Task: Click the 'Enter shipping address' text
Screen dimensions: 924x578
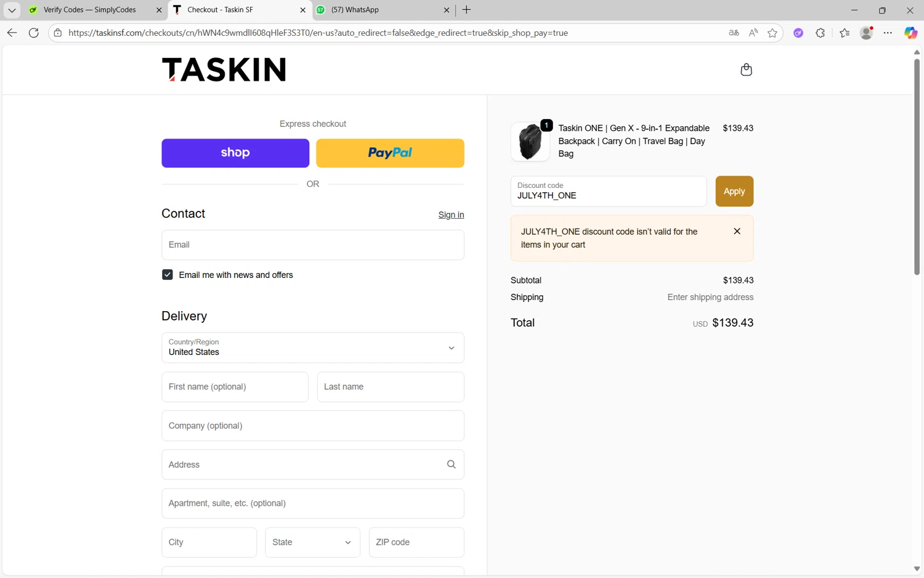Action: click(710, 297)
